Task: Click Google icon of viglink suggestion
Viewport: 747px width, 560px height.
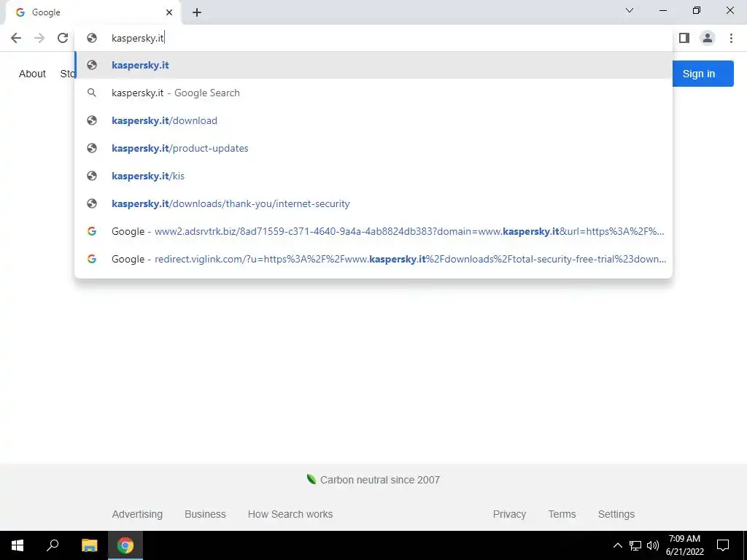Action: tap(92, 259)
